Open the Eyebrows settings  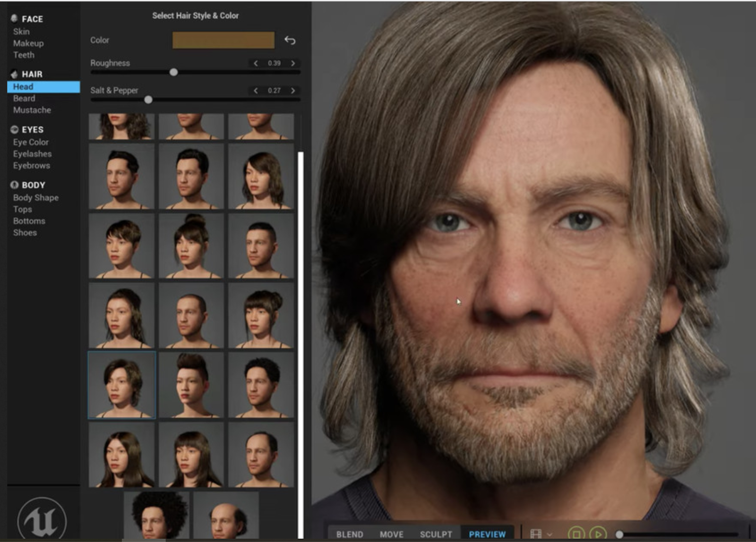[32, 166]
